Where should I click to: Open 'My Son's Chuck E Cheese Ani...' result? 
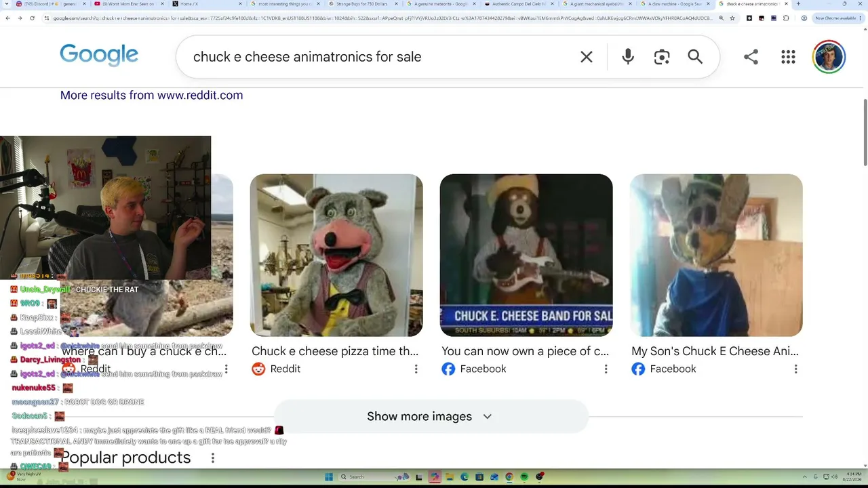tap(715, 351)
